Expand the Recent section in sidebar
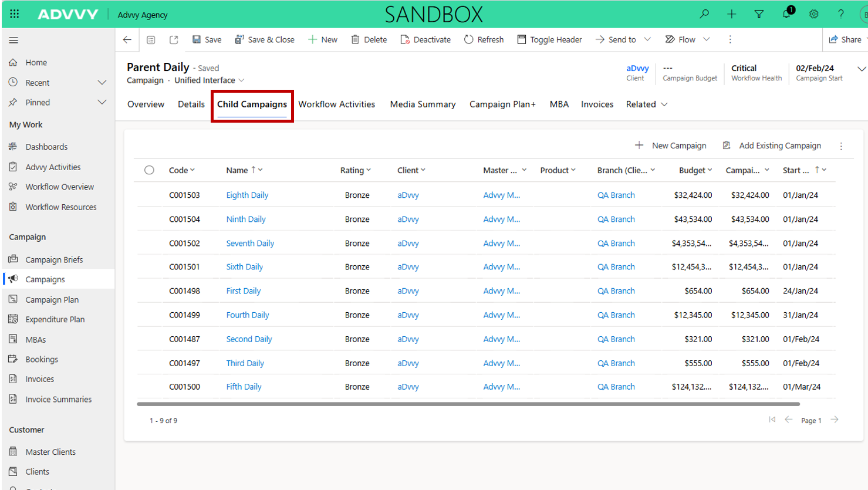Image resolution: width=868 pixels, height=490 pixels. [102, 83]
